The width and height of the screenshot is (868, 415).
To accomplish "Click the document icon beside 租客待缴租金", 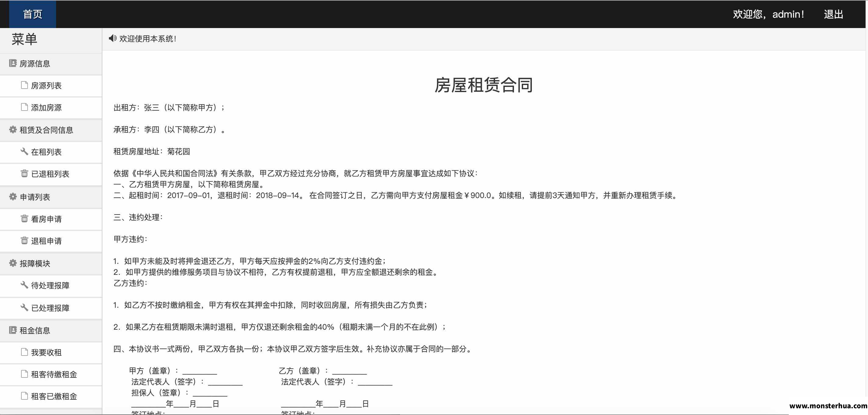I will (24, 374).
